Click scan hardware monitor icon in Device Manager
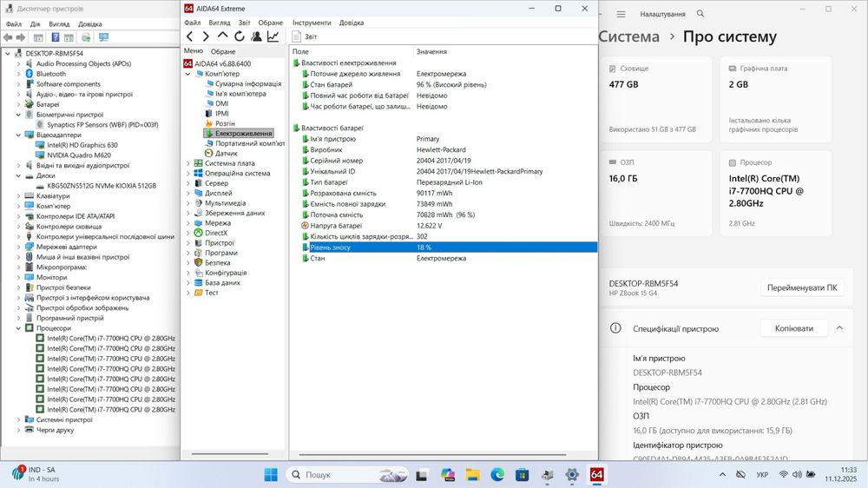868x488 pixels. [103, 37]
